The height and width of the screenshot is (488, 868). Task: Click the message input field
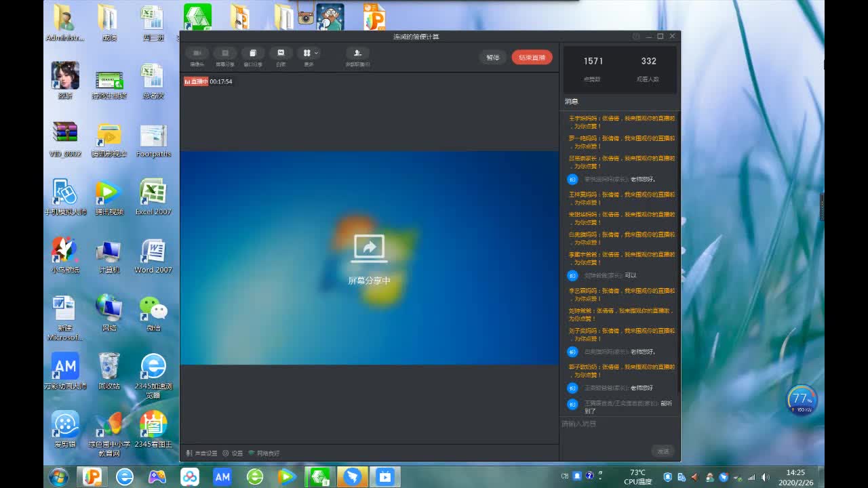(617, 424)
